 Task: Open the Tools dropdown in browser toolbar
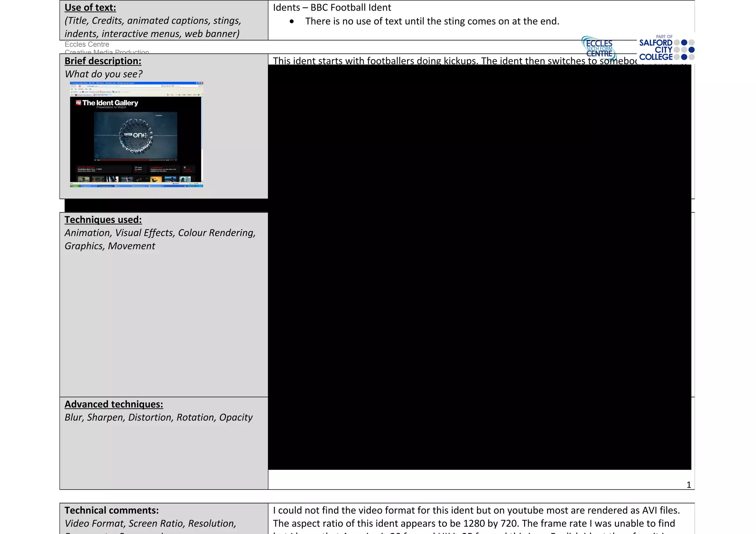pos(195,95)
